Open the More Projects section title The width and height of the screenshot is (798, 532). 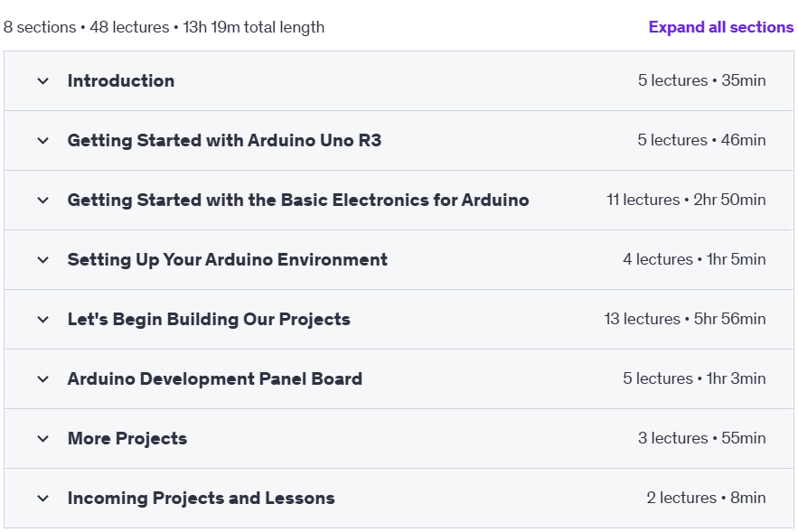(127, 438)
